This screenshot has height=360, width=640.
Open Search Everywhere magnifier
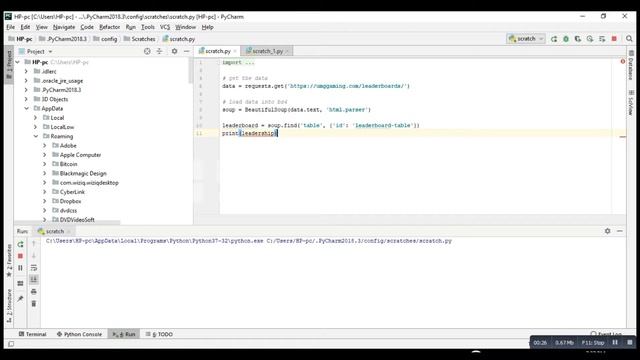point(629,39)
